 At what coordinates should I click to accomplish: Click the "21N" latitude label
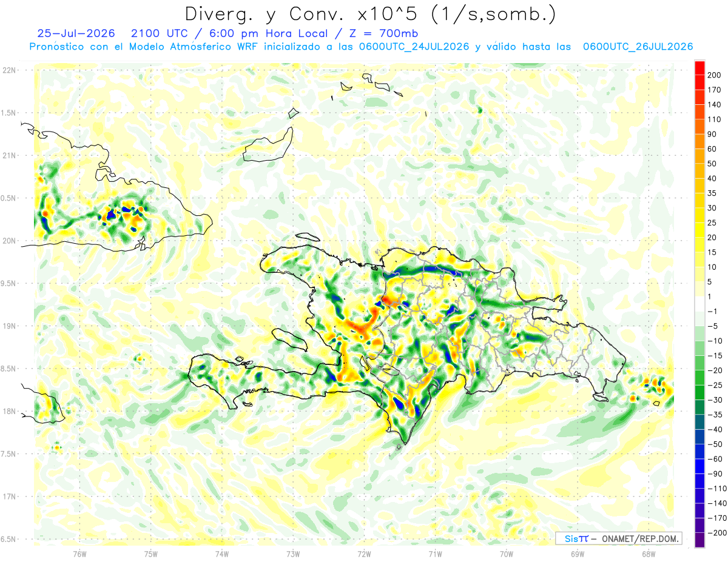(9, 155)
